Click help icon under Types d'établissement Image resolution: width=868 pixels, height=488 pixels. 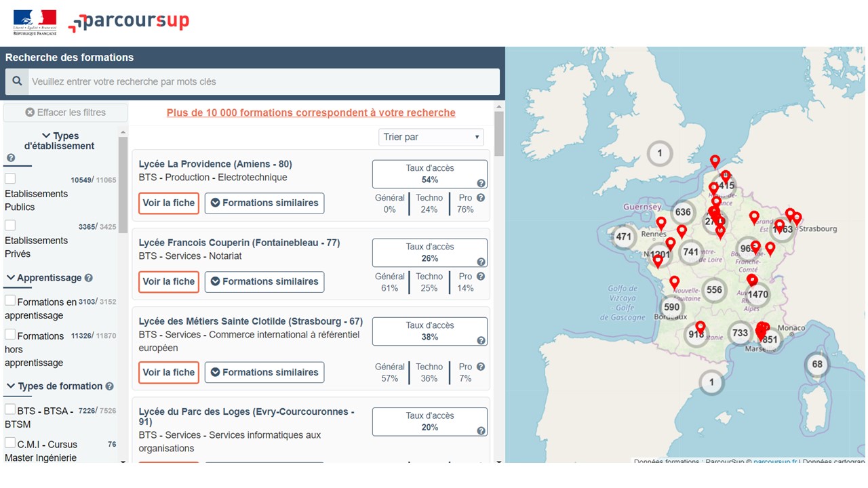[11, 158]
